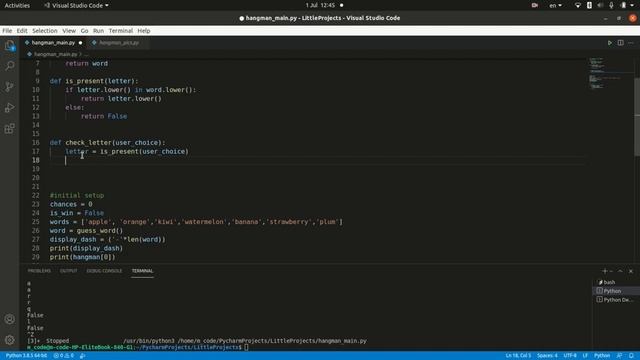The height and width of the screenshot is (360, 640).
Task: Open the Run menu
Action: (98, 31)
